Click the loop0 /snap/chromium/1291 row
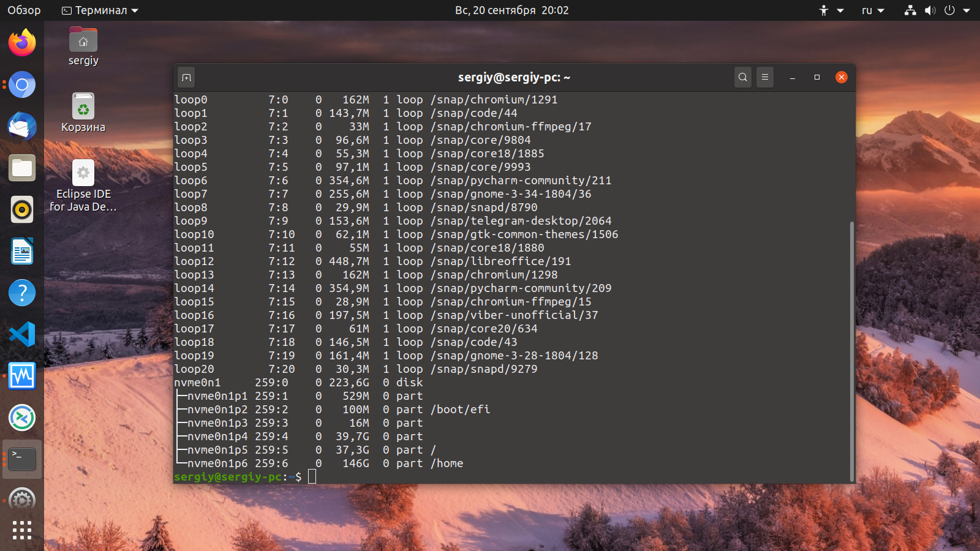This screenshot has width=980, height=551. tap(366, 100)
